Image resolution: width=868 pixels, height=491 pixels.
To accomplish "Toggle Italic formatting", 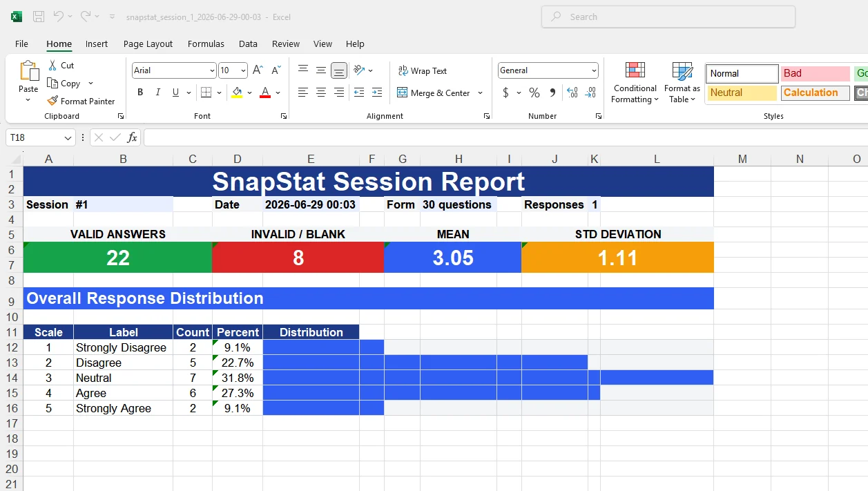I will 158,93.
